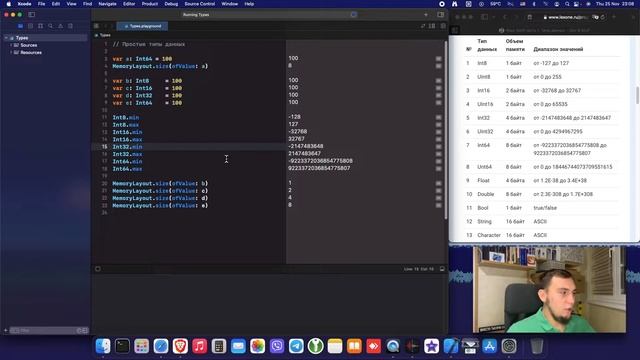This screenshot has width=640, height=360.
Task: Open the Edit menu
Action: pyautogui.click(x=56, y=4)
